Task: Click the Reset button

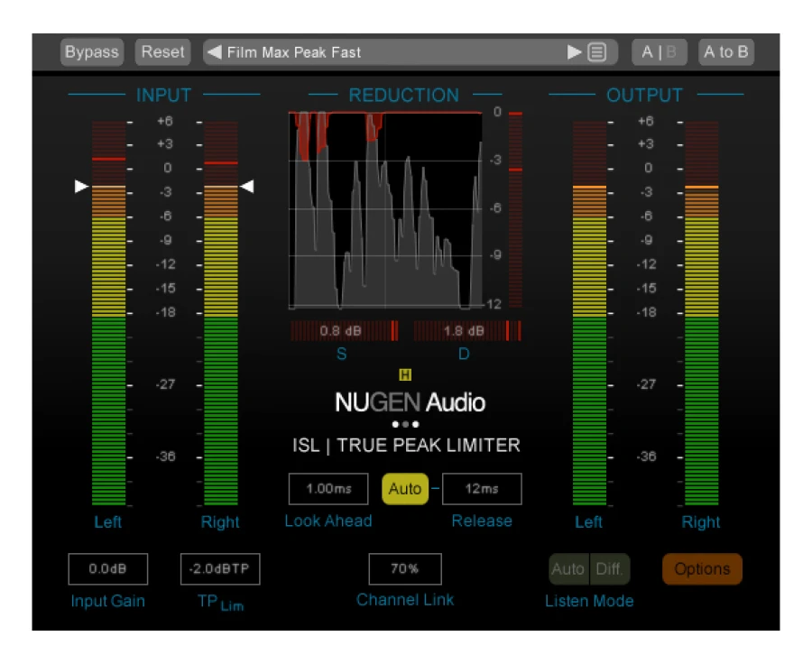Action: click(x=162, y=51)
